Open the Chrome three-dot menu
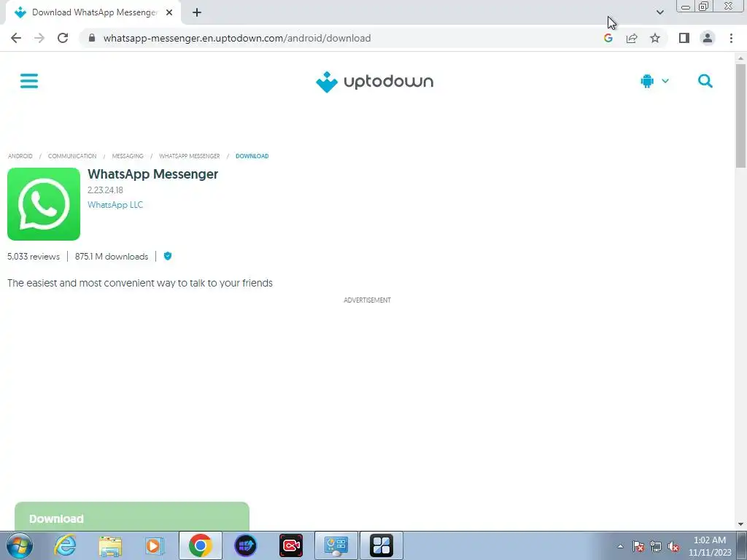Viewport: 747px width, 560px height. tap(731, 38)
